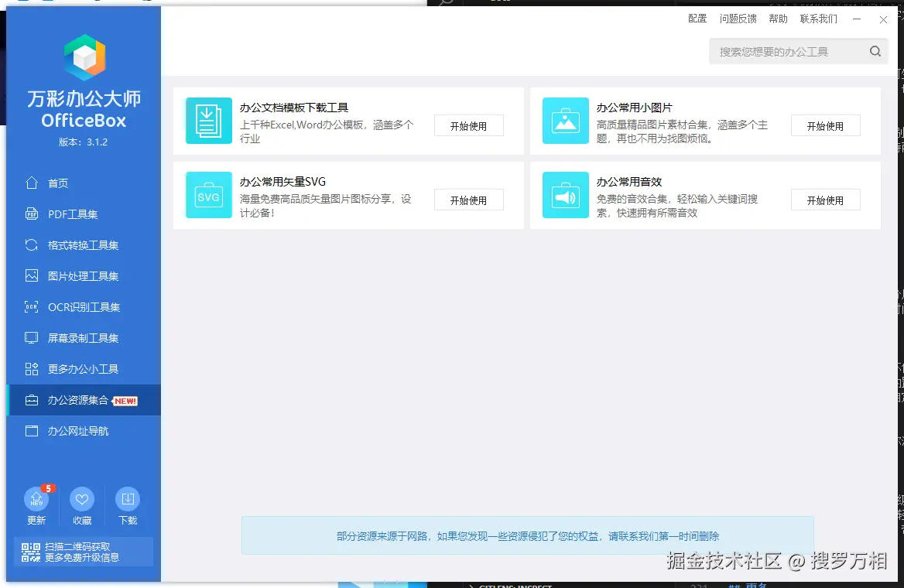Open 办公网址导航 menu entry
The height and width of the screenshot is (588, 904).
(84, 431)
